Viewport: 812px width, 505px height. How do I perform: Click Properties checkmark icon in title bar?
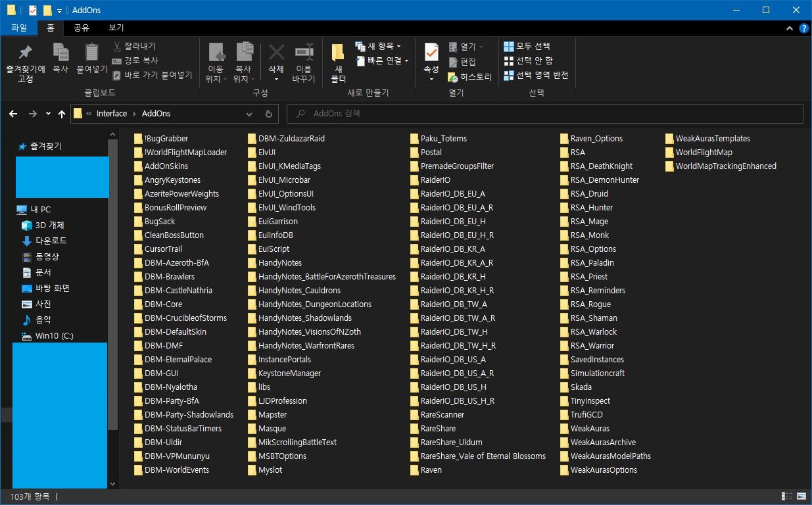(33, 11)
